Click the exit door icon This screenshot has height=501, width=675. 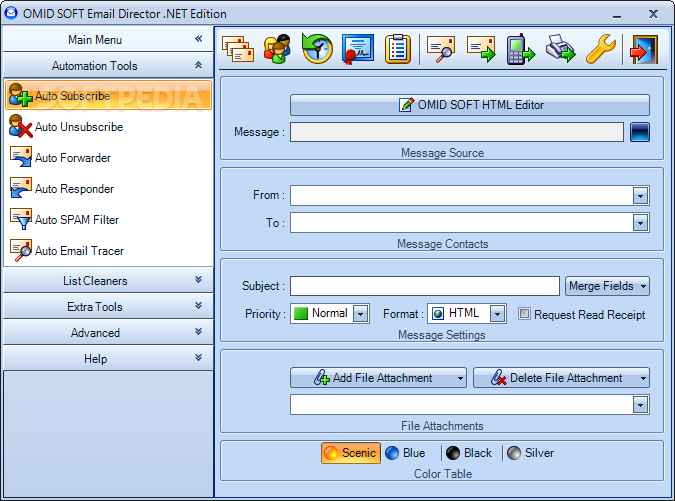(x=644, y=49)
